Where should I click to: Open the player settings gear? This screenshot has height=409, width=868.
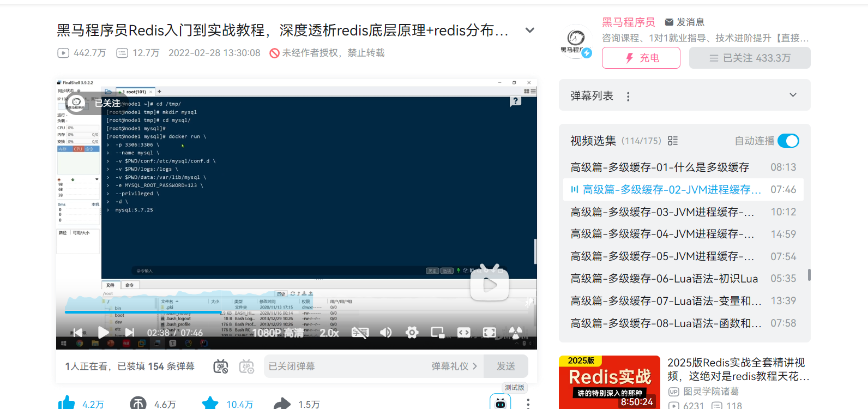[412, 332]
